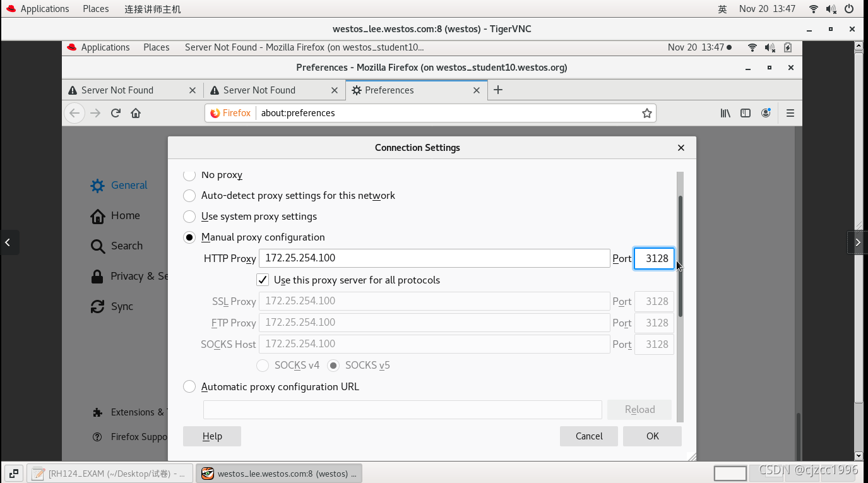Viewport: 868px width, 483px height.
Task: Open the 连接讲师主机 menu
Action: [152, 9]
